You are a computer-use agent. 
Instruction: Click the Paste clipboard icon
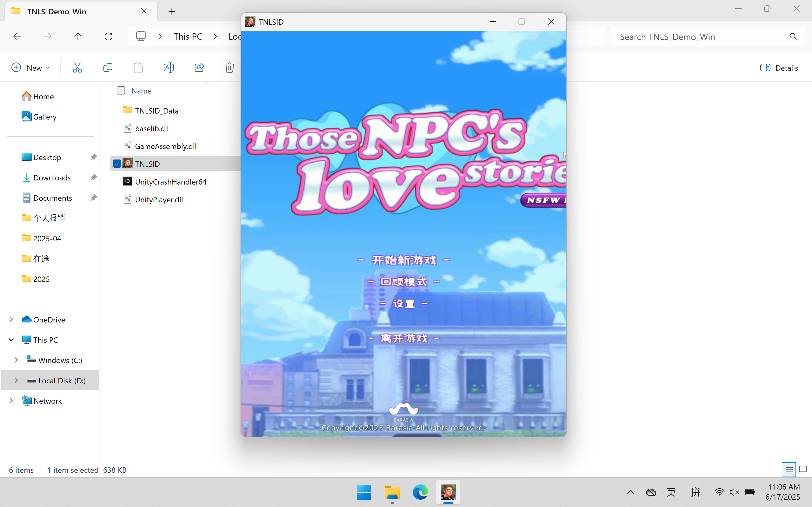pyautogui.click(x=138, y=68)
